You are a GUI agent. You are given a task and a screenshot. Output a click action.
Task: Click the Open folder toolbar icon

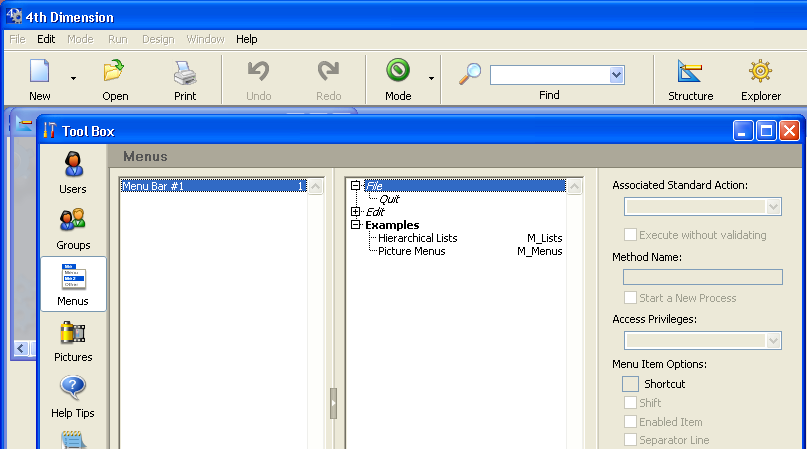coord(114,73)
